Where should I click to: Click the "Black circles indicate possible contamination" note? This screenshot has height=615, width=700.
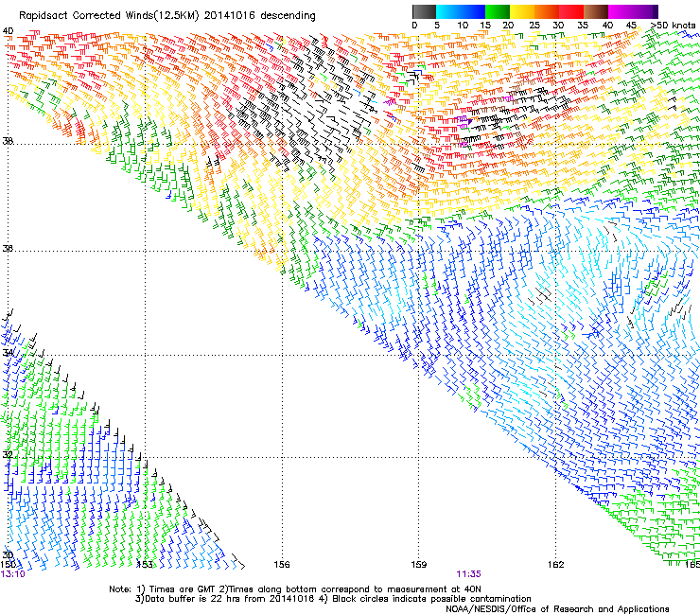coord(431,599)
